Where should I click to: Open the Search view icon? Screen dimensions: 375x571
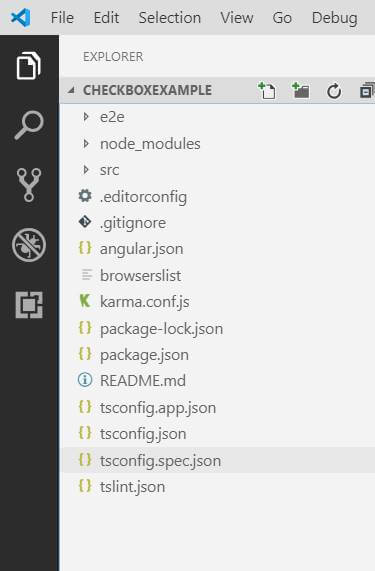click(29, 125)
